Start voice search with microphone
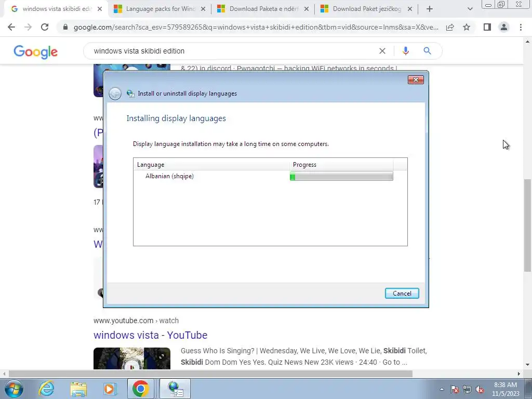Viewport: 532px width, 399px height. pos(405,51)
